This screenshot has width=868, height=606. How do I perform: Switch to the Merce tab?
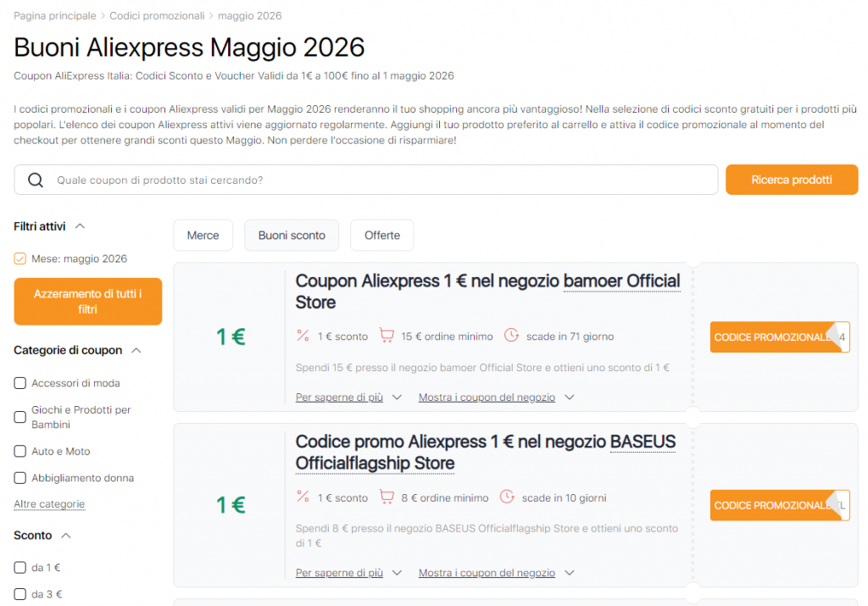203,235
